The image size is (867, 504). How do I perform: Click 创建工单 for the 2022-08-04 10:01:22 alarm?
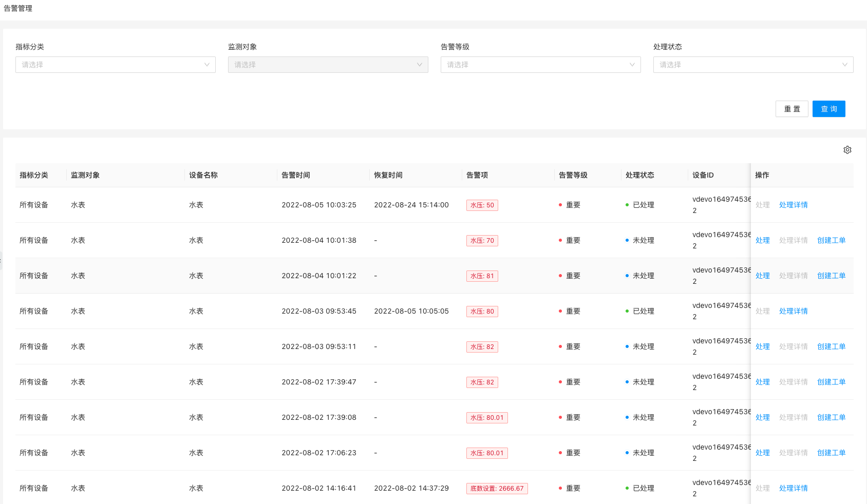tap(831, 276)
